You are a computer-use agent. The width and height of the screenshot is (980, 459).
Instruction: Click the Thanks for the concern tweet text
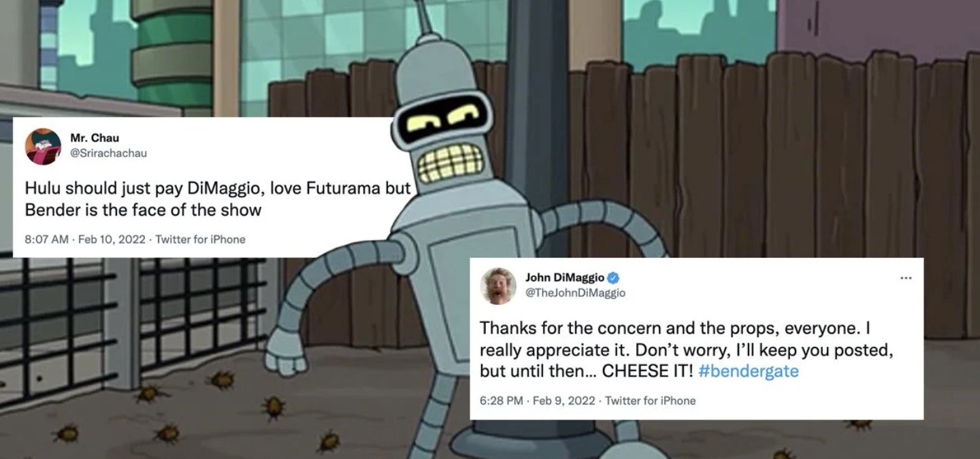(684, 350)
